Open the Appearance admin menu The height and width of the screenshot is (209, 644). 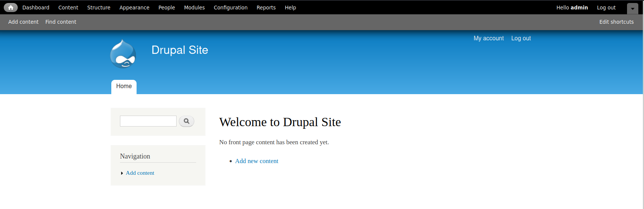[x=134, y=8]
